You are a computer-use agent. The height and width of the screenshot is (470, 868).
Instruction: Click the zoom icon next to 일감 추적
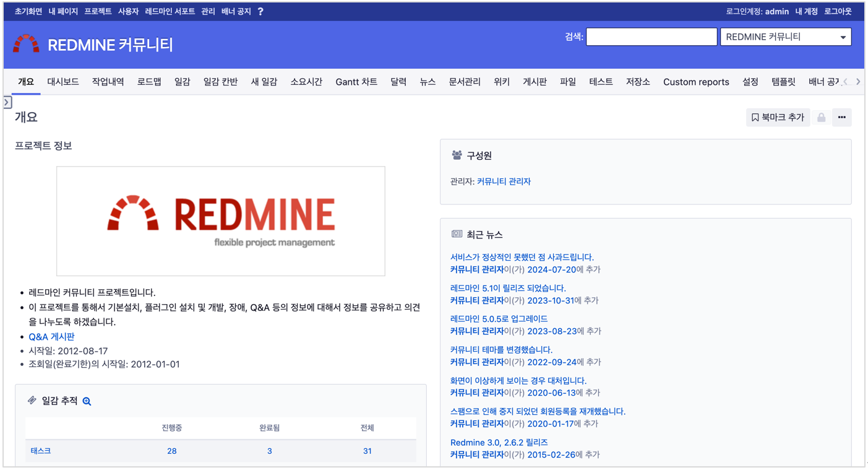pos(87,401)
